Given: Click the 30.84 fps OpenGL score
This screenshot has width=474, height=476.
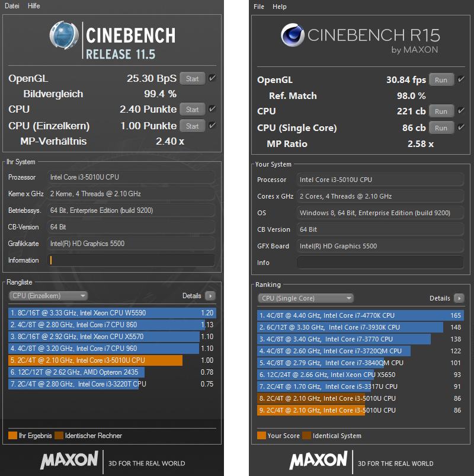Looking at the screenshot, I should pos(406,80).
